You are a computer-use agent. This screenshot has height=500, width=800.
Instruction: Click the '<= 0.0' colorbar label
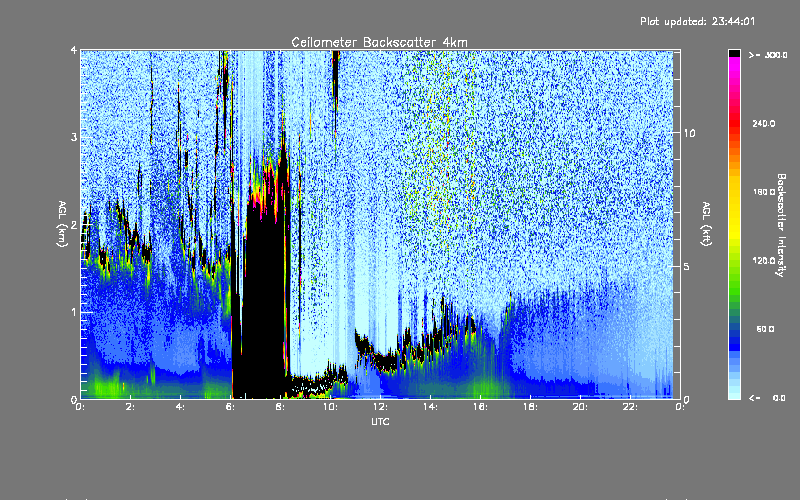(768, 398)
